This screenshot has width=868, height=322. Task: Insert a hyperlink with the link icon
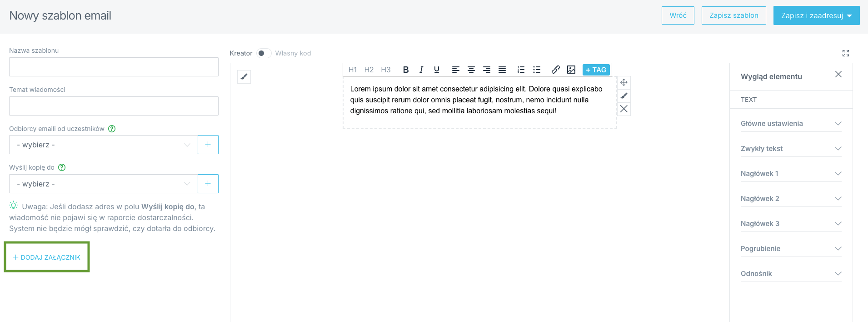(555, 70)
